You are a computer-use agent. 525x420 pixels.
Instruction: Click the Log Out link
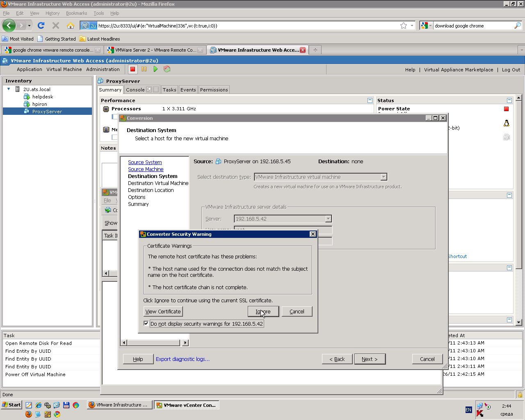click(511, 70)
